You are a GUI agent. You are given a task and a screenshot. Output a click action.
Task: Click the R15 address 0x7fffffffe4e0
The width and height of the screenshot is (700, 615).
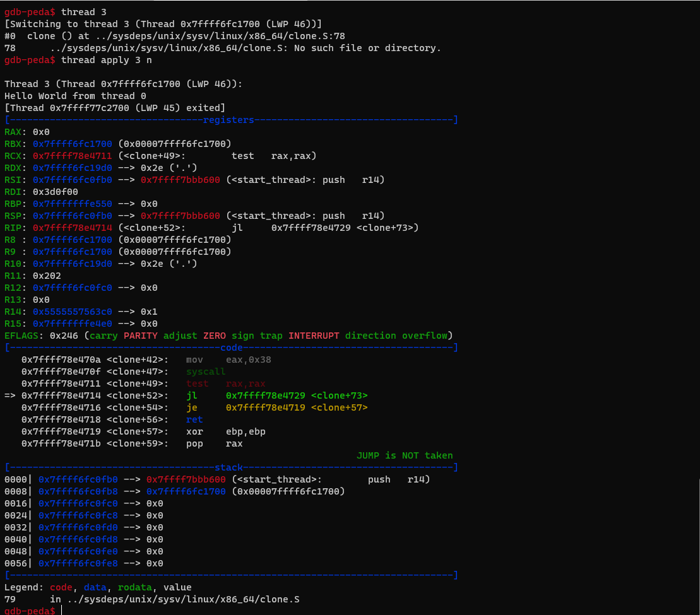tap(73, 324)
